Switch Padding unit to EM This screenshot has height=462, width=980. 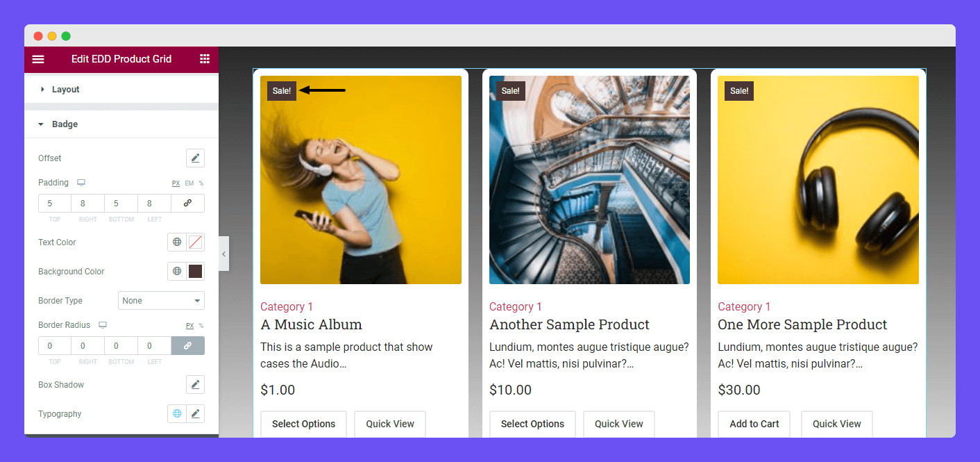pyautogui.click(x=189, y=183)
